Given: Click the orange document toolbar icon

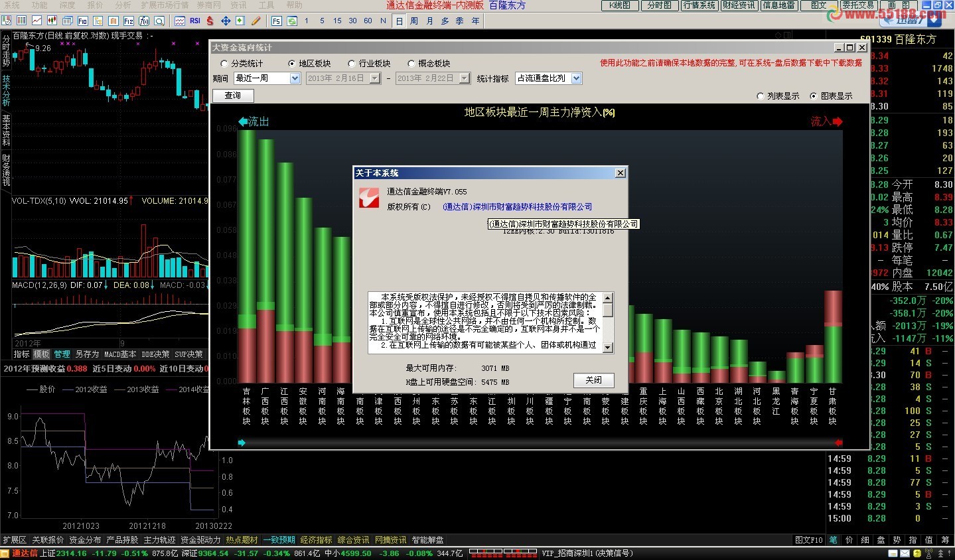Looking at the screenshot, I should click(113, 21).
